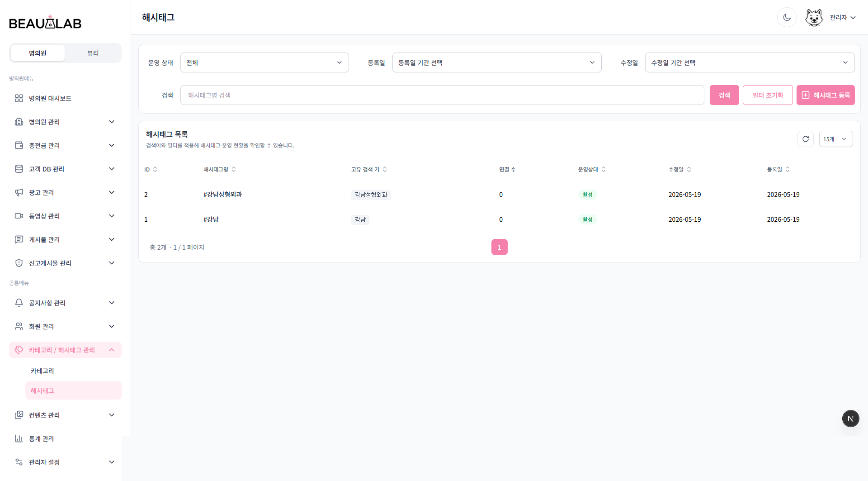The width and height of the screenshot is (868, 481).
Task: Go to pagination page 1
Action: (x=499, y=247)
